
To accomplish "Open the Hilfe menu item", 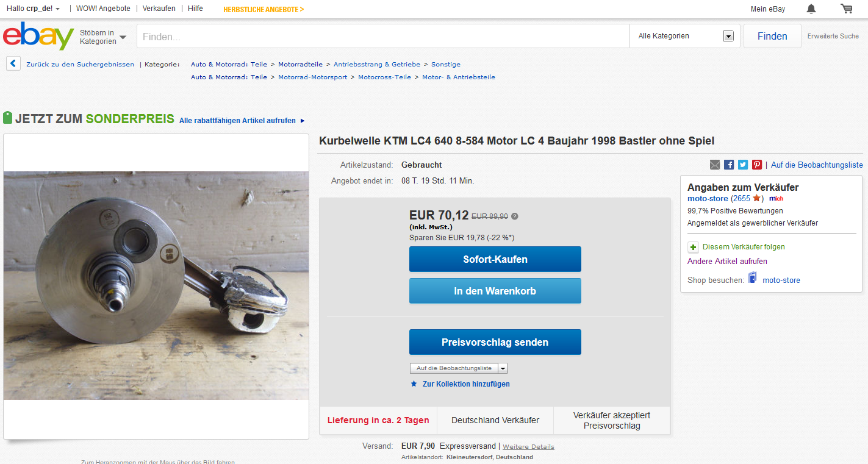I will point(195,9).
